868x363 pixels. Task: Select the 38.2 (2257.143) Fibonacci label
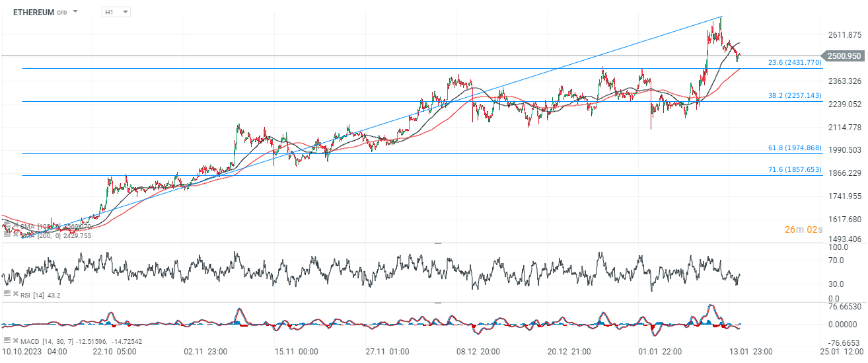tap(795, 95)
